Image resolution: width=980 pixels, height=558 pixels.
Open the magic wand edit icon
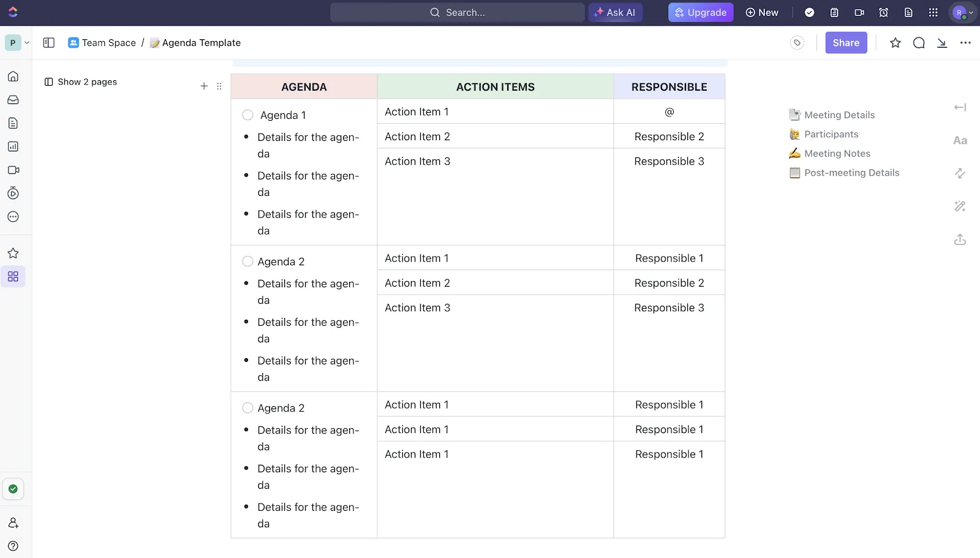click(960, 206)
